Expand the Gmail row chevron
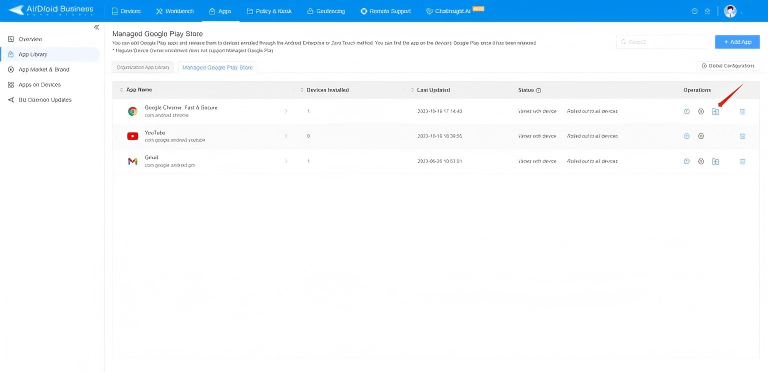768x372 pixels. (286, 161)
